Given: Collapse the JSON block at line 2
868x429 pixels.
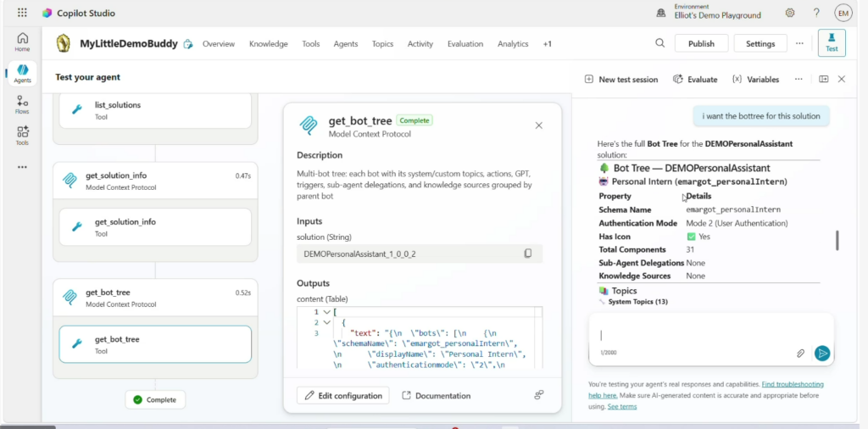Looking at the screenshot, I should [326, 322].
